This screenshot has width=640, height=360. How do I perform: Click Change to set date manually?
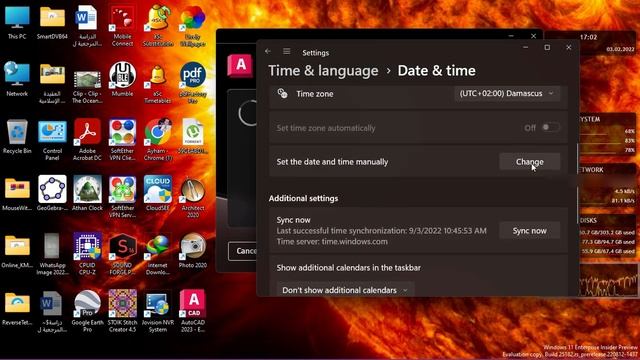[x=529, y=162]
